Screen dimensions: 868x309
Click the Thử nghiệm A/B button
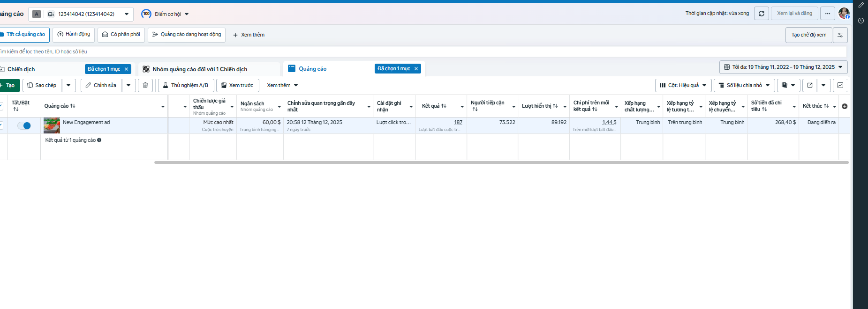click(186, 85)
